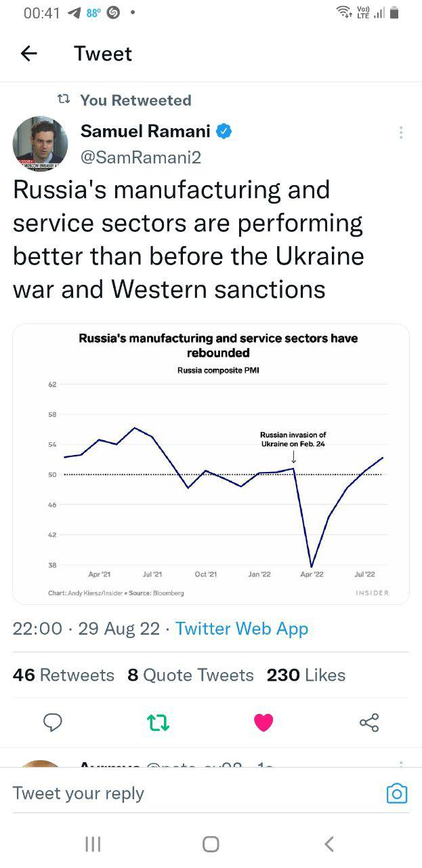Tap the share icon under the tweet
422x868 pixels.
point(369,723)
